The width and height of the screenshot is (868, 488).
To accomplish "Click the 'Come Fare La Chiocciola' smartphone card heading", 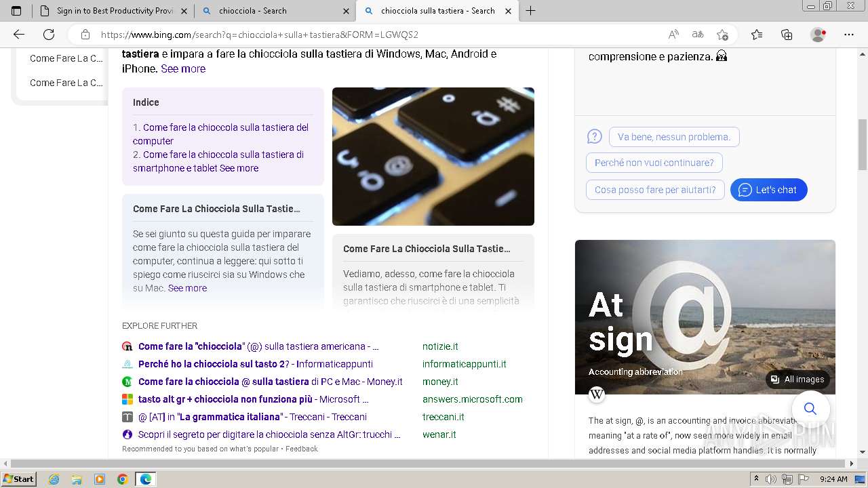I will click(x=427, y=249).
